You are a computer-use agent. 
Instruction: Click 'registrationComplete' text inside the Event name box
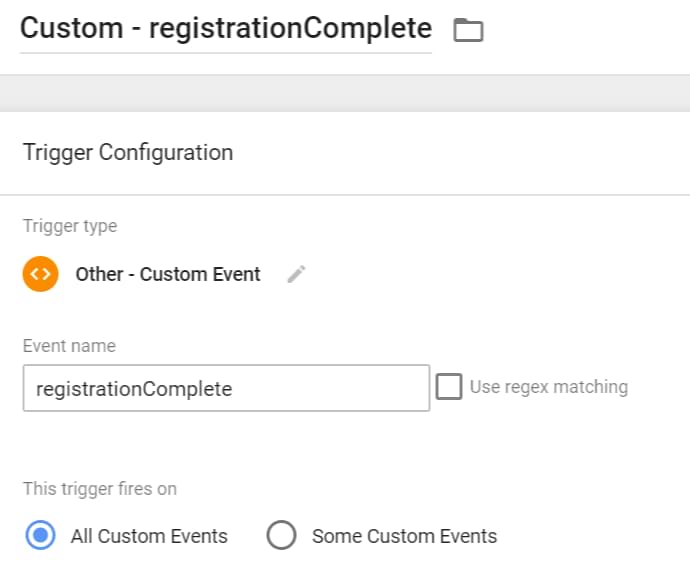(134, 389)
